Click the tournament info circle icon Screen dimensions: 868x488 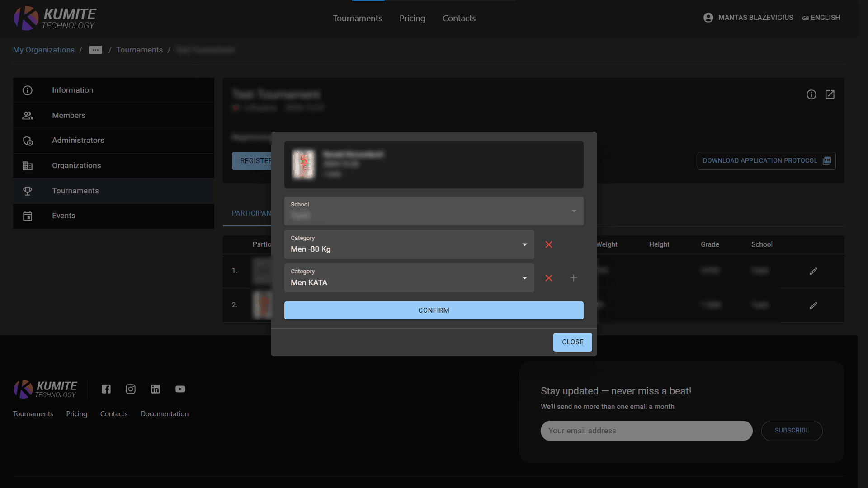[x=811, y=94]
